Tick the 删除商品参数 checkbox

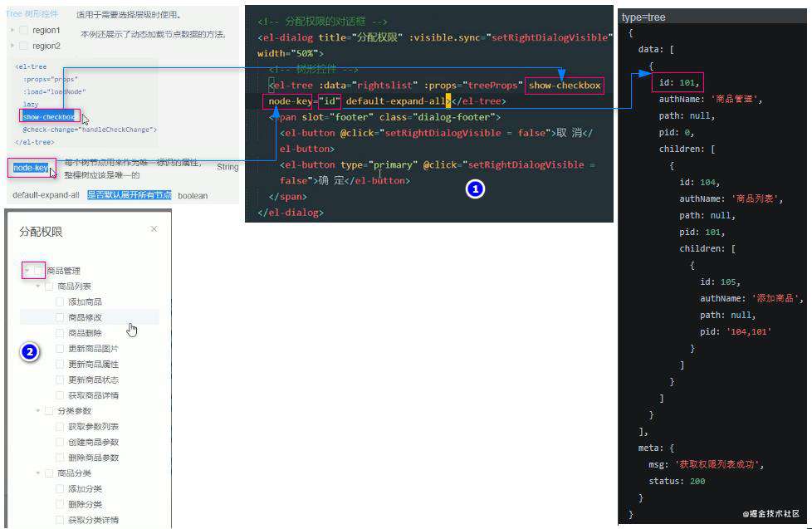pos(60,458)
